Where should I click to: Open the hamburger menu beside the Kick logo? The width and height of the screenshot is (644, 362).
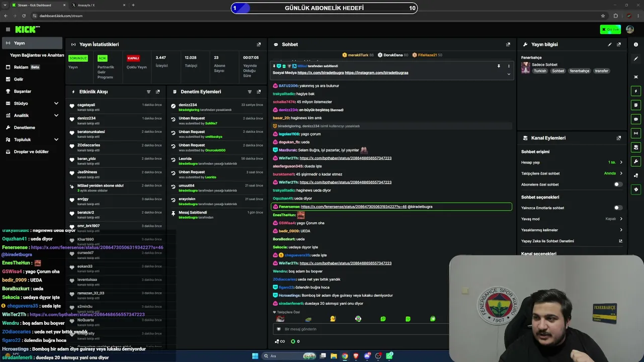[x=8, y=30]
